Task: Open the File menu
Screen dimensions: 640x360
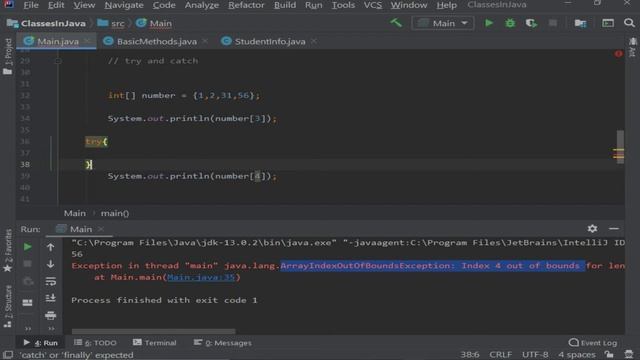Action: point(31,5)
